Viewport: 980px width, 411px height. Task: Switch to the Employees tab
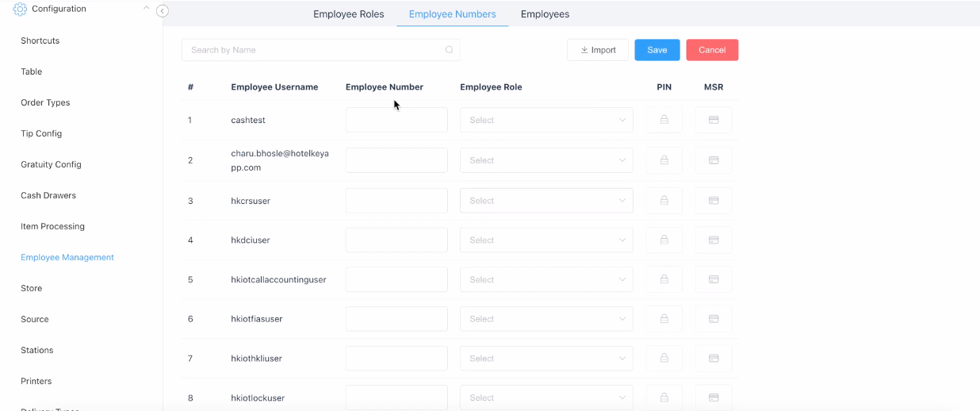[x=545, y=14]
